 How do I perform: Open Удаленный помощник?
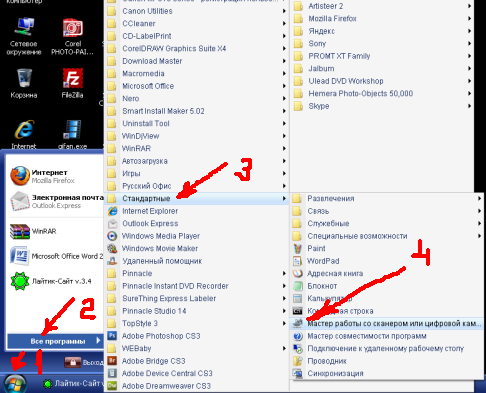coord(197,261)
